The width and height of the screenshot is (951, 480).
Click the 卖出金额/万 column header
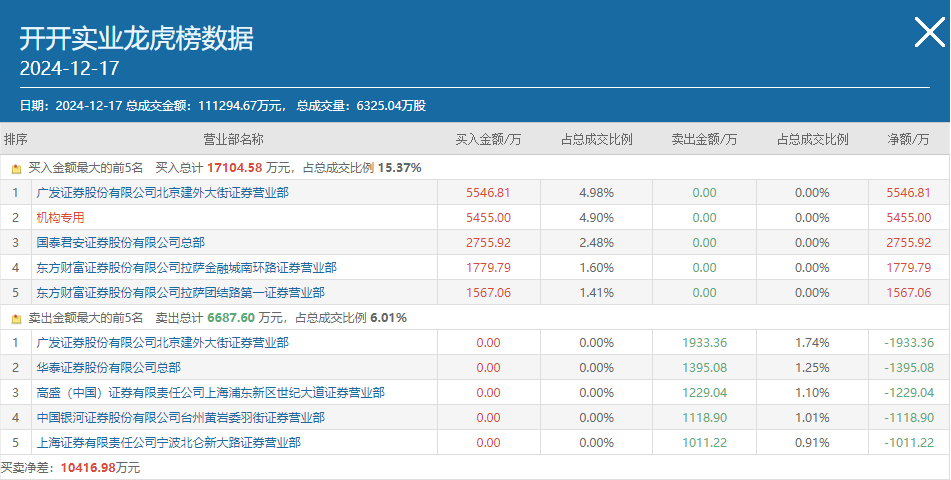[x=704, y=140]
